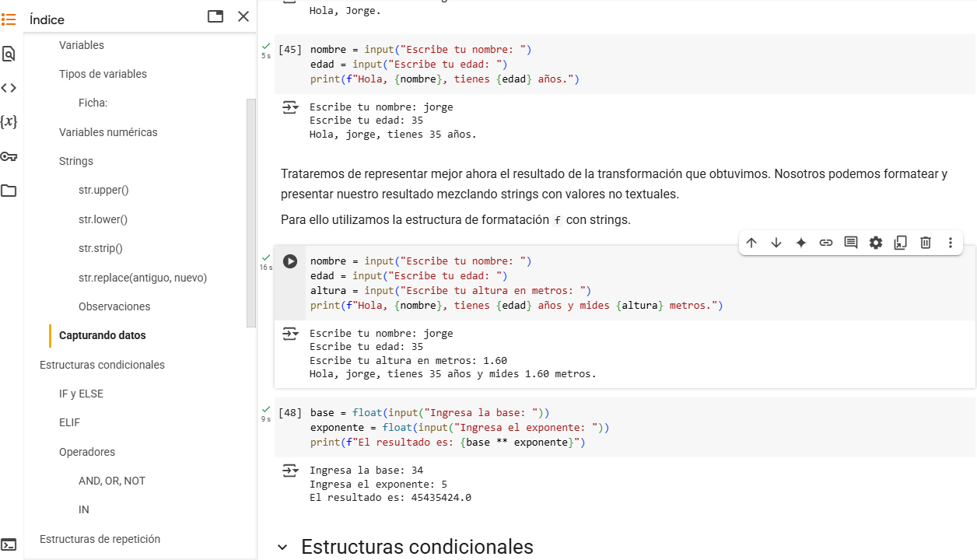
Task: Open more cell actions three-dot menu
Action: [951, 243]
